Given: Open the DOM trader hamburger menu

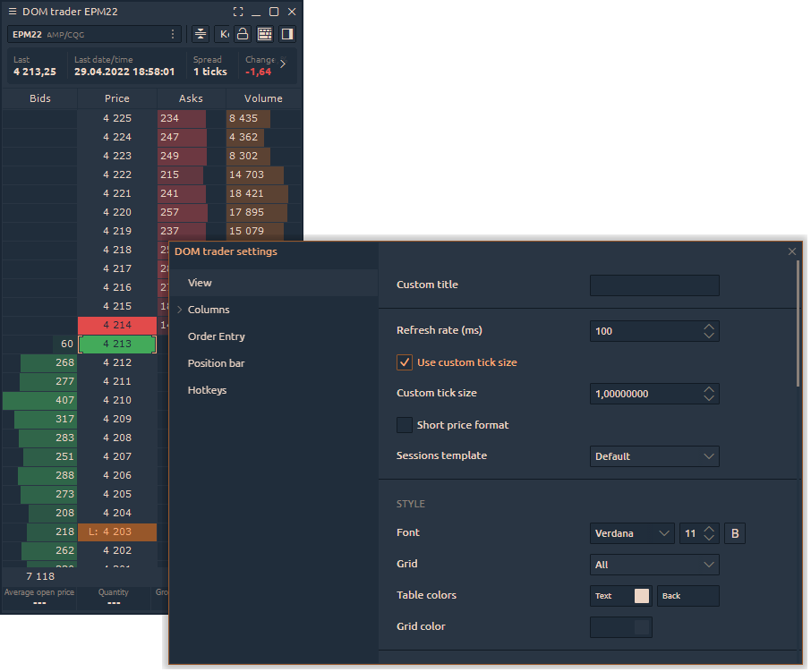Looking at the screenshot, I should [13, 12].
